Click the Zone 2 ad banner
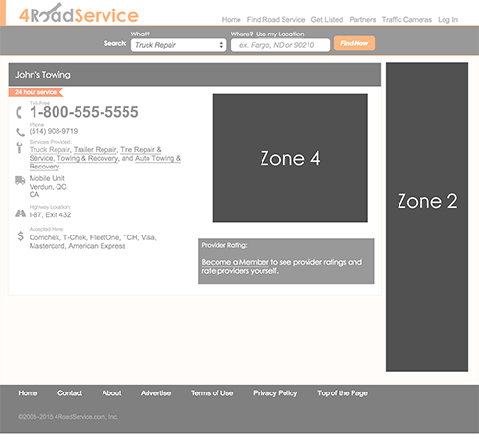This screenshot has height=448, width=479. pos(427,217)
